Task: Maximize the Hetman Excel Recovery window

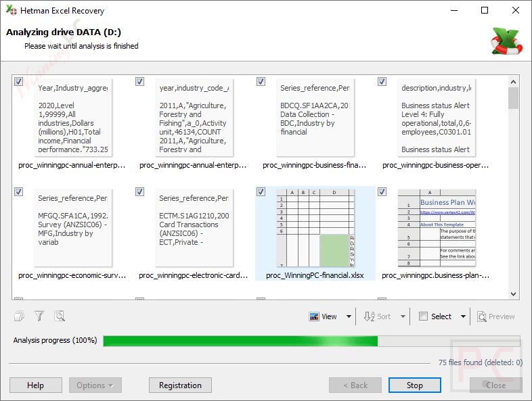Action: [x=485, y=10]
